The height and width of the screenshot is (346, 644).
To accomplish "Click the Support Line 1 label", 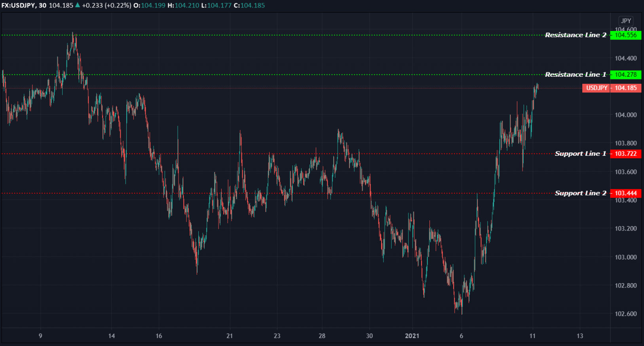I will (x=580, y=154).
